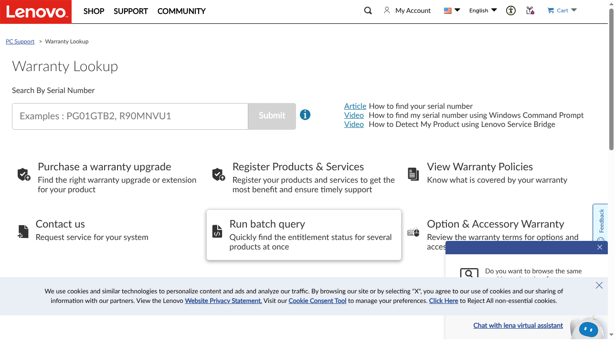
Task: Click the Submit button
Action: [272, 116]
